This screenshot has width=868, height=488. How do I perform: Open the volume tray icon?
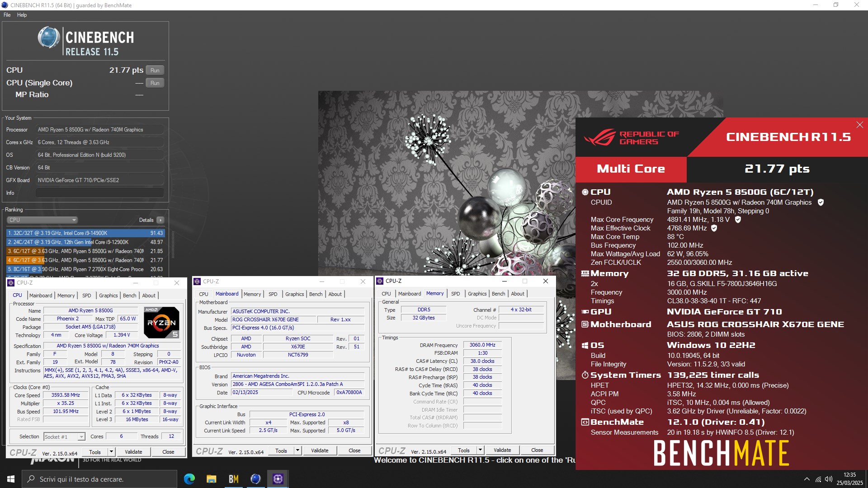829,479
